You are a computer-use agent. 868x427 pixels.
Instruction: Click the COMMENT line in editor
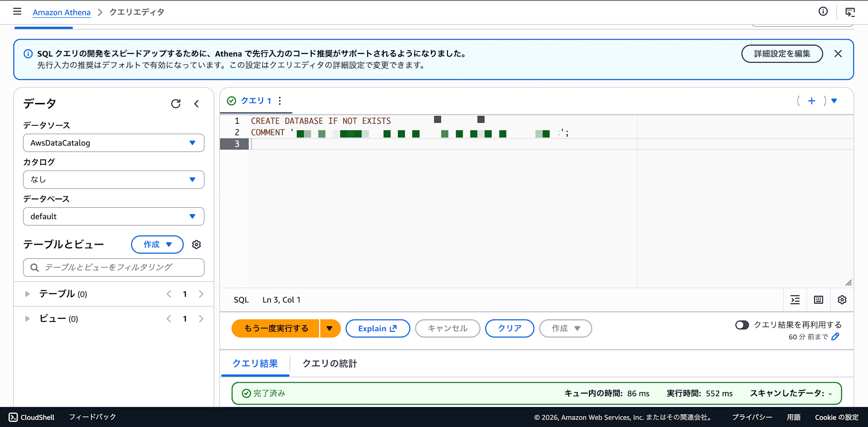pos(410,132)
